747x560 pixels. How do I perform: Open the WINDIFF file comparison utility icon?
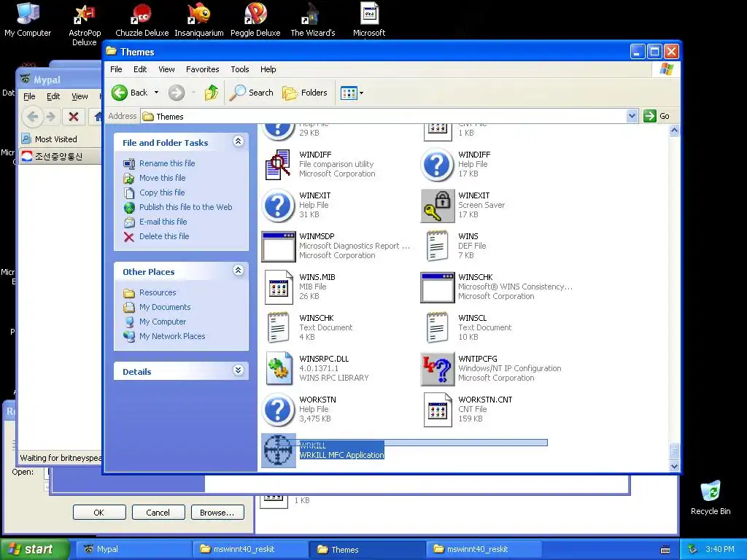(x=278, y=165)
